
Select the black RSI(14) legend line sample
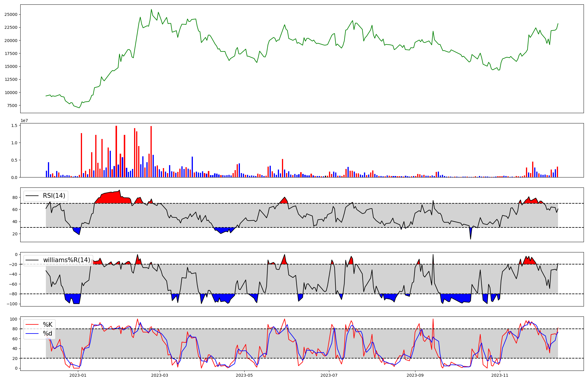(32, 196)
